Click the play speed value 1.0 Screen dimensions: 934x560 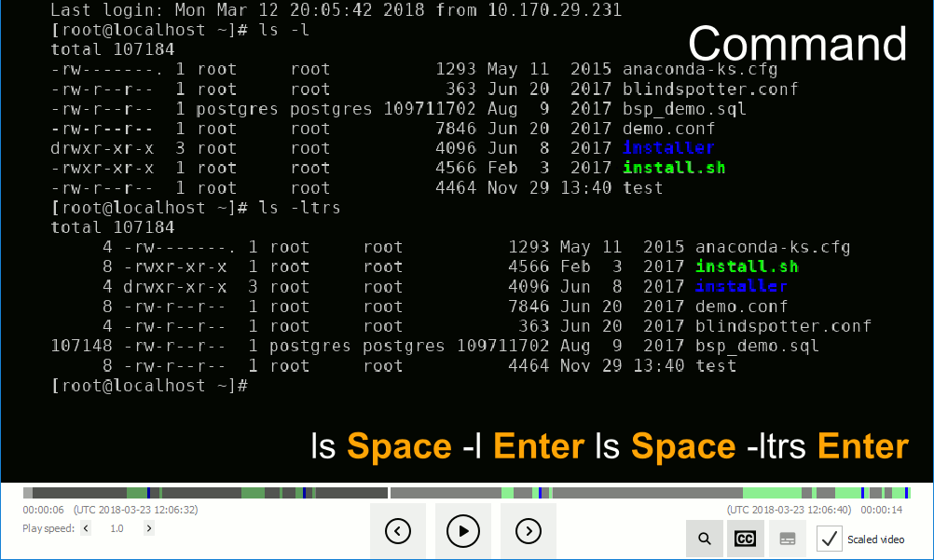click(x=117, y=528)
